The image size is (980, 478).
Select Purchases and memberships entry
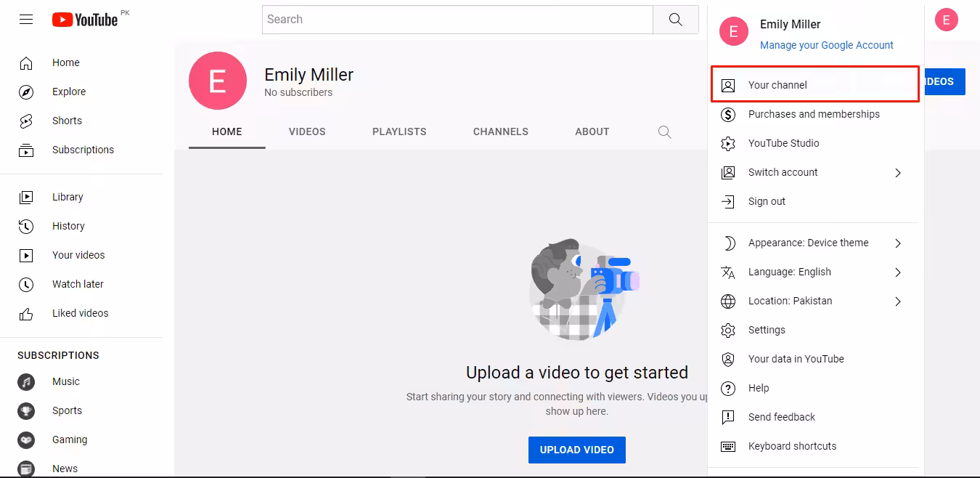816,114
